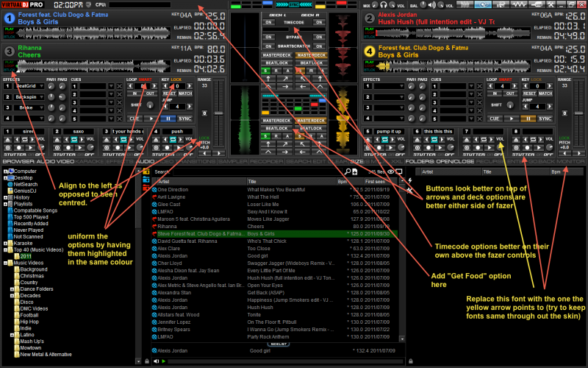Click previous sample arrow on sampler slot 3
Screen dimensions: 588x368
[116, 140]
